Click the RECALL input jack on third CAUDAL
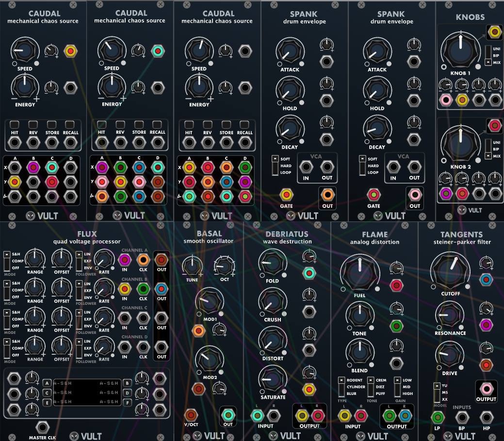The height and width of the screenshot is (441, 504). [x=245, y=142]
